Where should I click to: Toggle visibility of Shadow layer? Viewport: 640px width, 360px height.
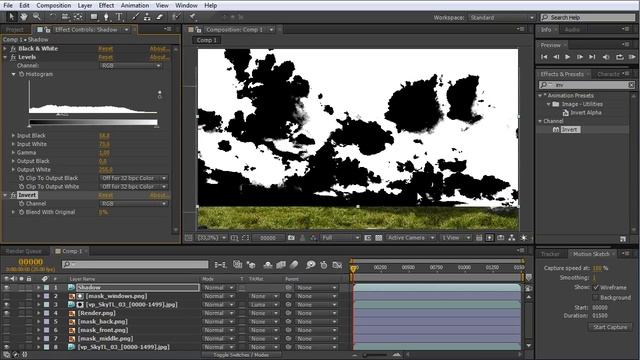click(6, 287)
